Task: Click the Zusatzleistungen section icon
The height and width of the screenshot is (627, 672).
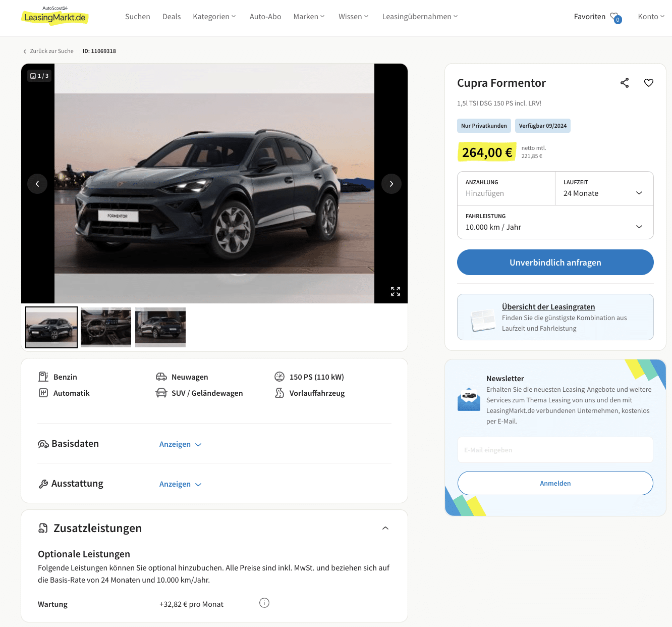Action: pyautogui.click(x=43, y=528)
